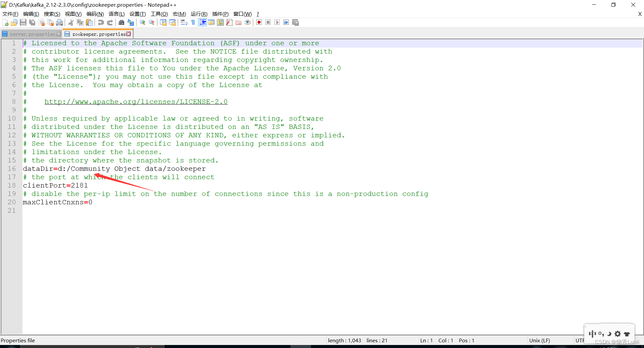This screenshot has width=644, height=348.
Task: Open Replace dialog from toolbar icon
Action: [x=131, y=22]
